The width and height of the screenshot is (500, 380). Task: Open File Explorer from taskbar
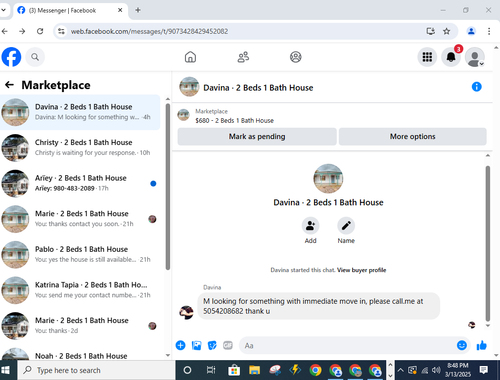254,370
